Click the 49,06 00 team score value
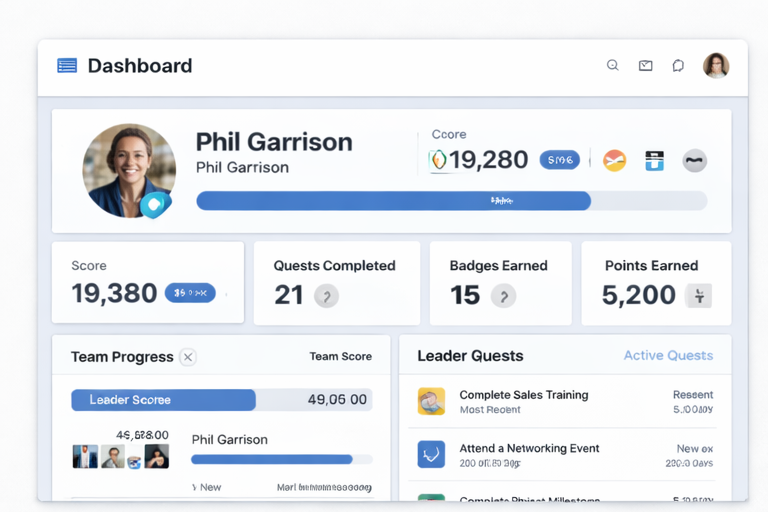 pyautogui.click(x=337, y=400)
